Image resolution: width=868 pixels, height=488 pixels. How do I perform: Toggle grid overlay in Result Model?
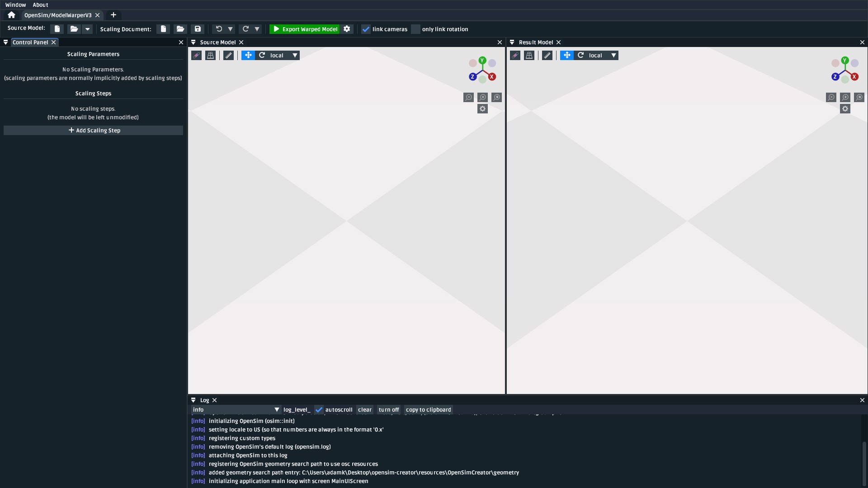pos(529,55)
